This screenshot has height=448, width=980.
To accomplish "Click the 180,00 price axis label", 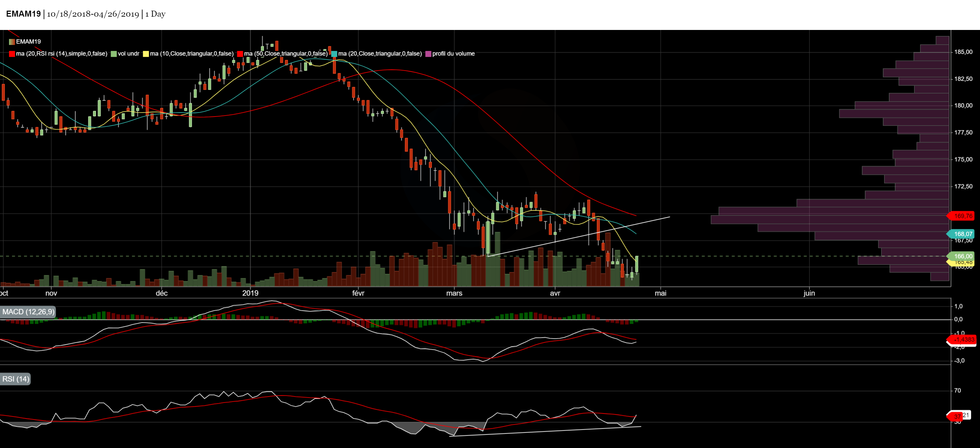I will pos(963,106).
